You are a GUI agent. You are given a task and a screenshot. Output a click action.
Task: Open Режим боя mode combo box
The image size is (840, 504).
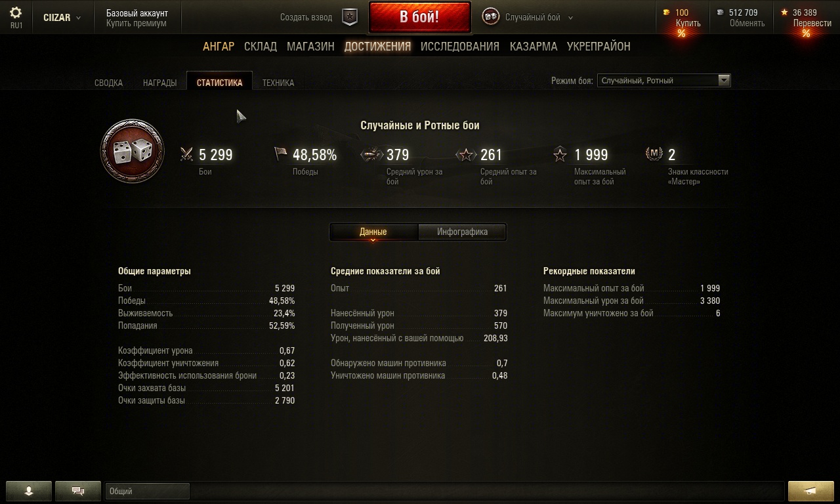click(x=663, y=81)
